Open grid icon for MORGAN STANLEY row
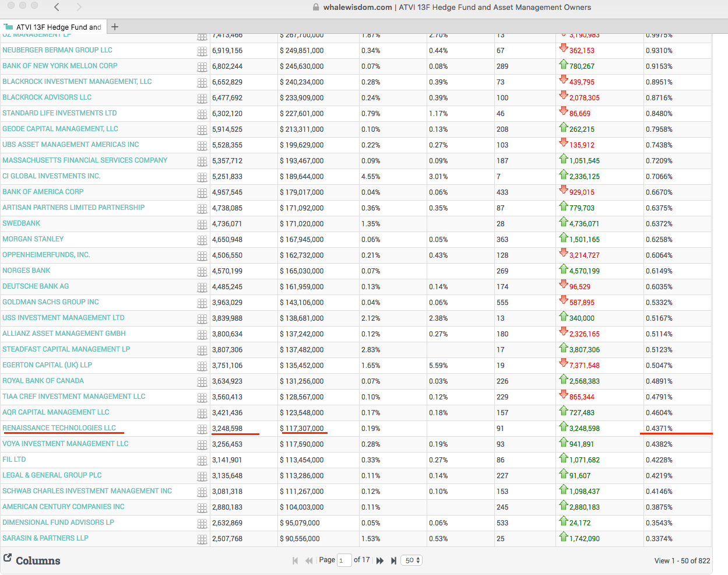Viewport: 728px width, 575px height. (x=202, y=240)
